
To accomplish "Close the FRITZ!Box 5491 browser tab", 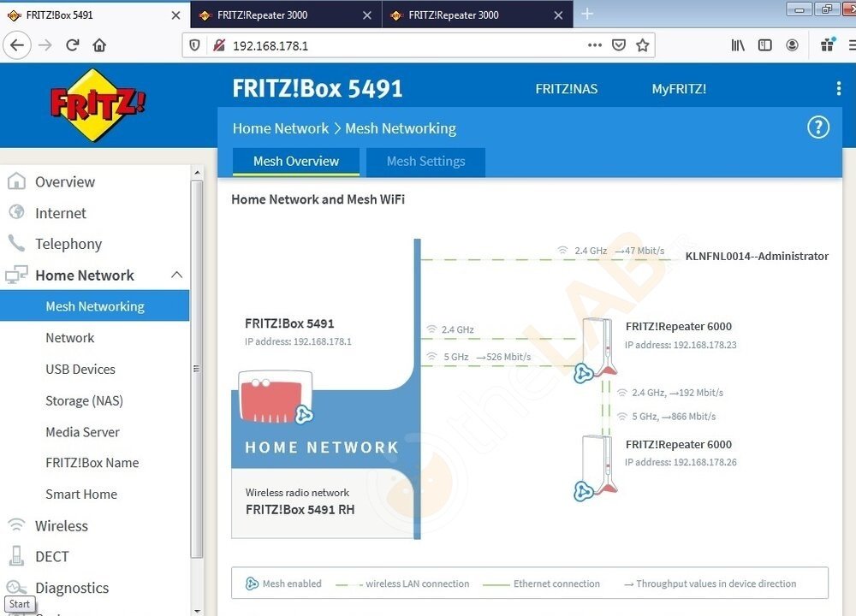I will (x=175, y=15).
